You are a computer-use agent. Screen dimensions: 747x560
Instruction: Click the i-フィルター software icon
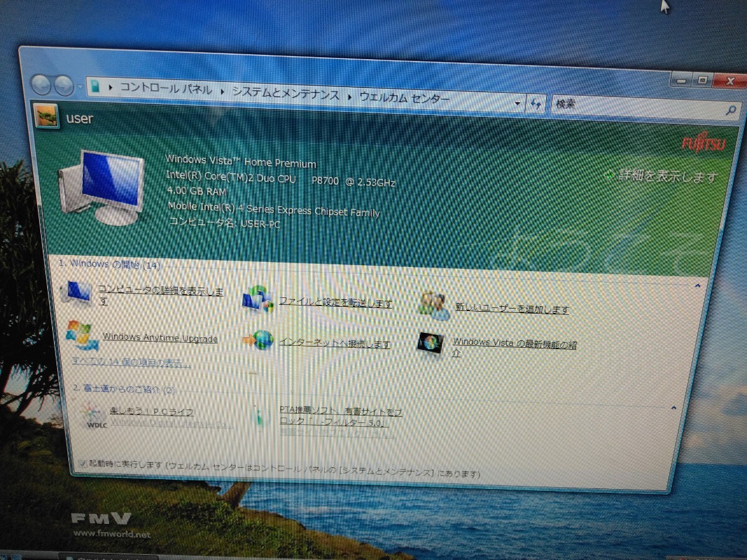pos(259,414)
